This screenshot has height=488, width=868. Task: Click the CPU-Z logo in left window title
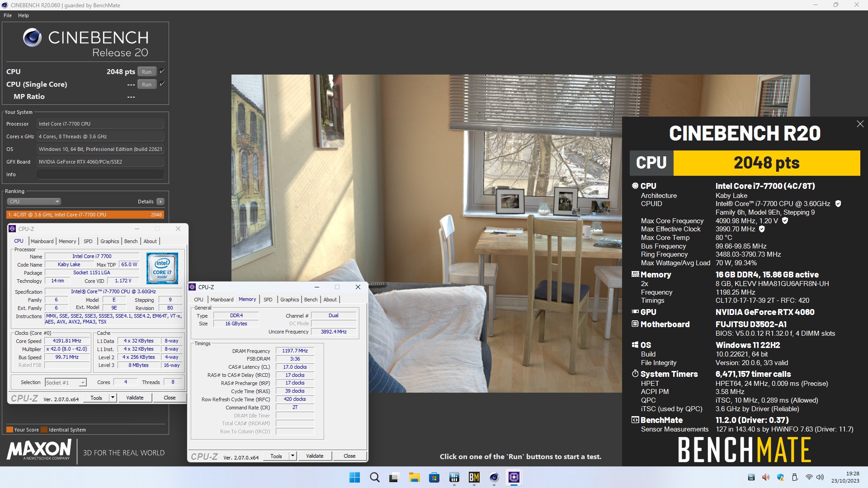click(x=13, y=229)
